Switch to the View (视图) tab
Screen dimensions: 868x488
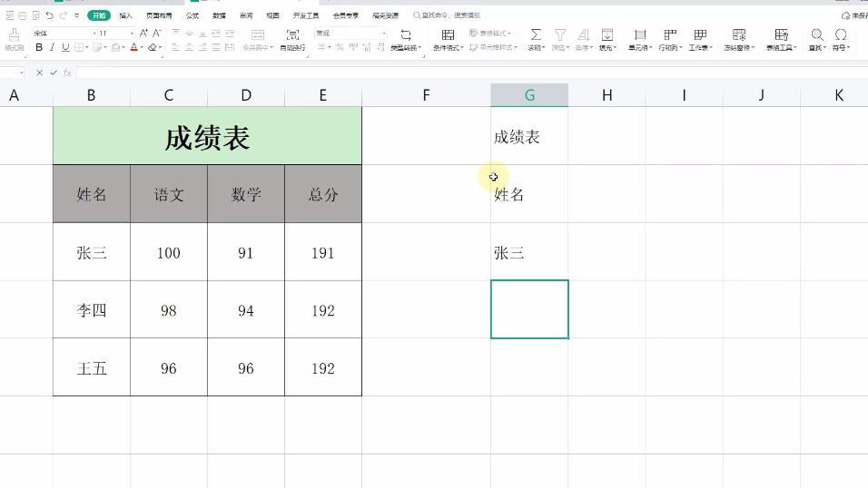coord(272,15)
